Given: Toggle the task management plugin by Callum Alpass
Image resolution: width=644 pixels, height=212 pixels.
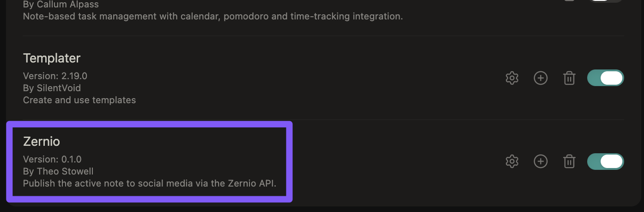Looking at the screenshot, I should point(606,1).
